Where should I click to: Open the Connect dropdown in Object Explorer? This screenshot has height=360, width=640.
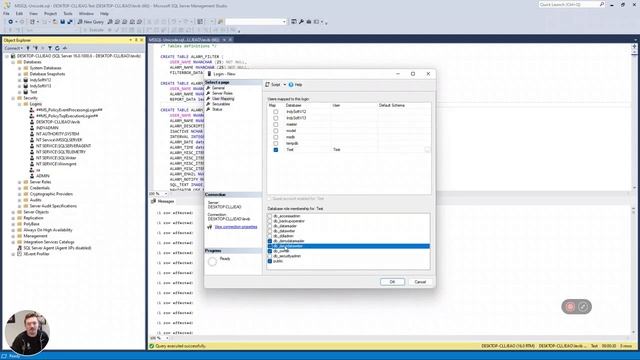[13, 48]
